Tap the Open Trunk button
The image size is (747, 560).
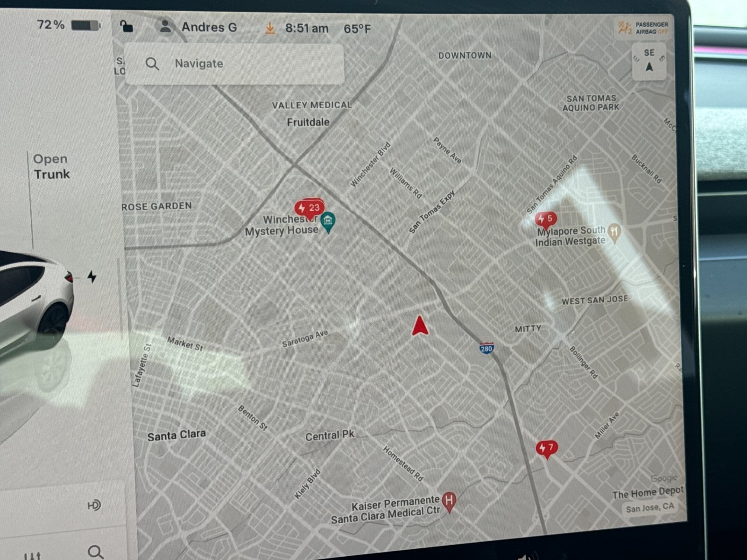click(51, 167)
